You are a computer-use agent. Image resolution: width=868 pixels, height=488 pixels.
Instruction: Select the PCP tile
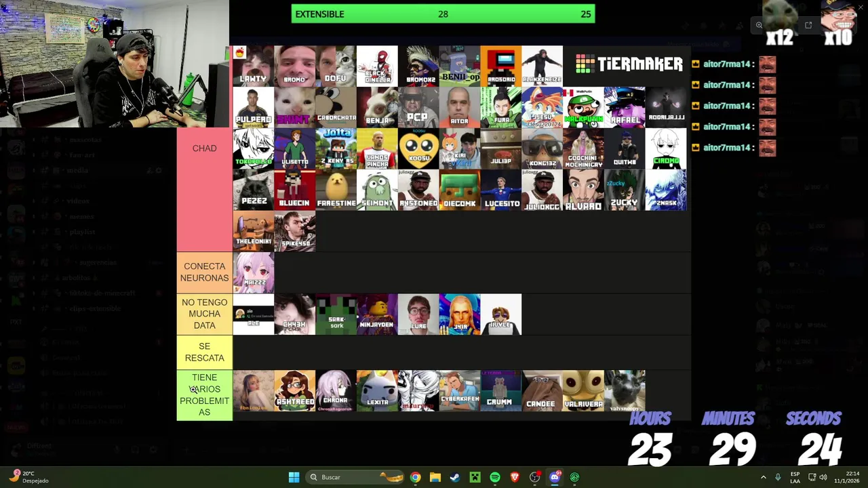coord(418,107)
